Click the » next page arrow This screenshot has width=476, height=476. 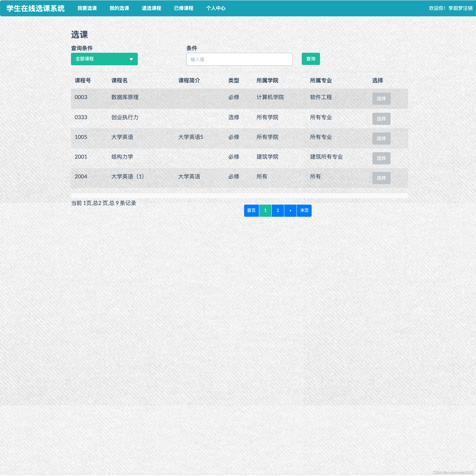pyautogui.click(x=290, y=210)
